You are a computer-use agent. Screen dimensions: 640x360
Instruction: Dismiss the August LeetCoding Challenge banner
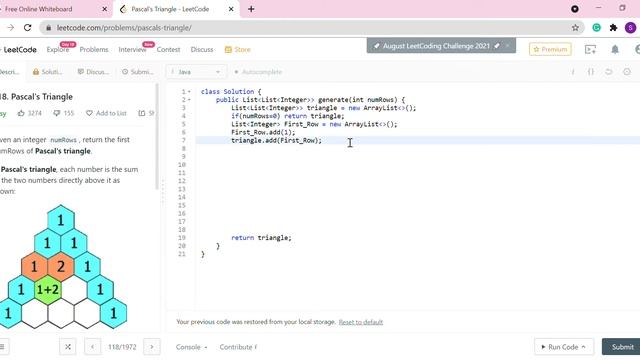point(507,46)
